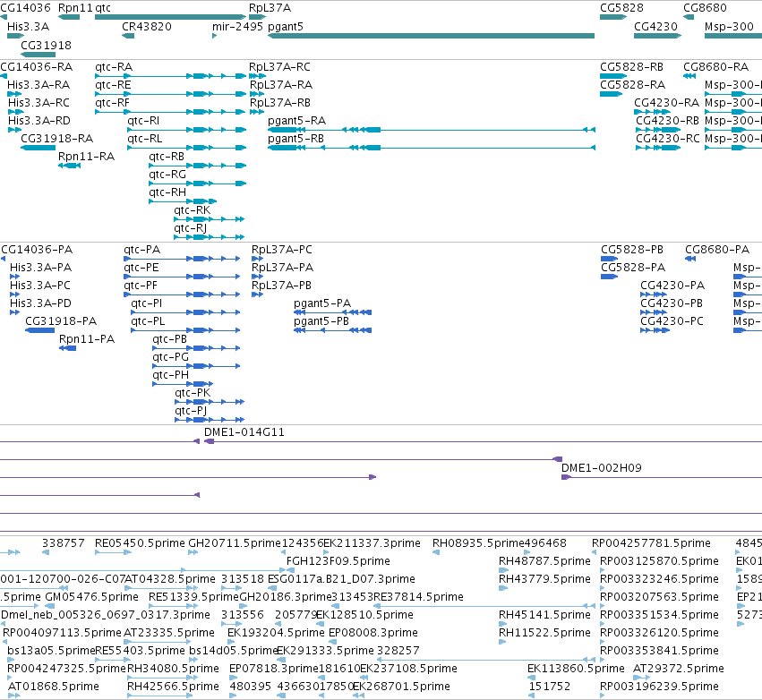Click the pgant5-RA transcript label
Image resolution: width=762 pixels, height=700 pixels.
297,121
